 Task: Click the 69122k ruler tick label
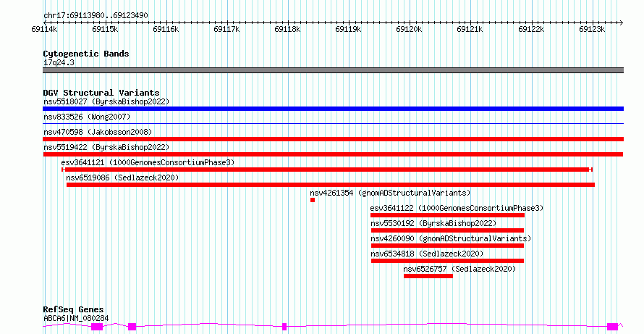pos(531,30)
